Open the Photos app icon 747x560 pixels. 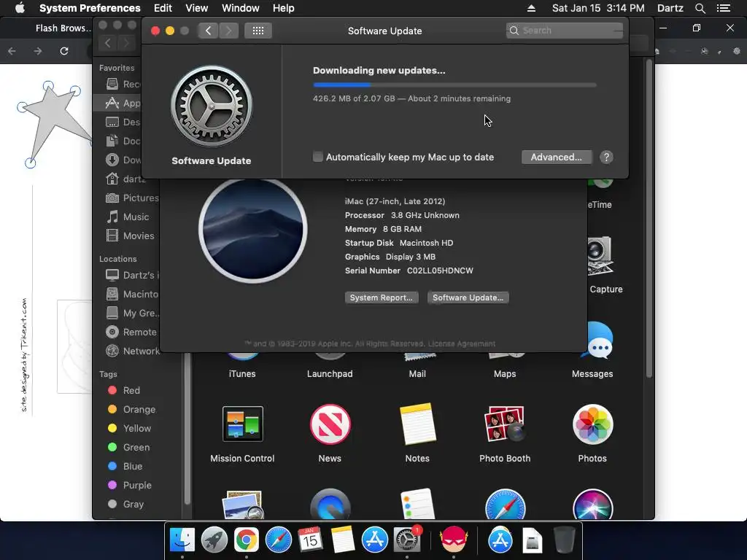(x=592, y=424)
